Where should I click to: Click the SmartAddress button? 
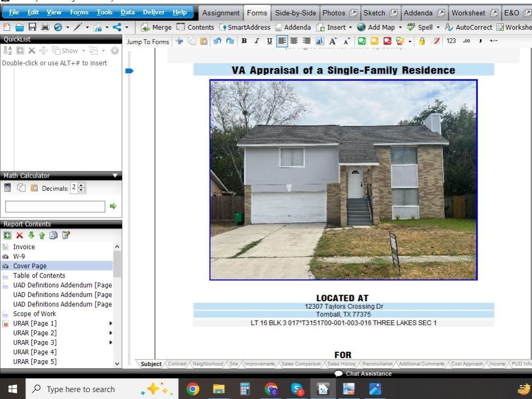(244, 27)
